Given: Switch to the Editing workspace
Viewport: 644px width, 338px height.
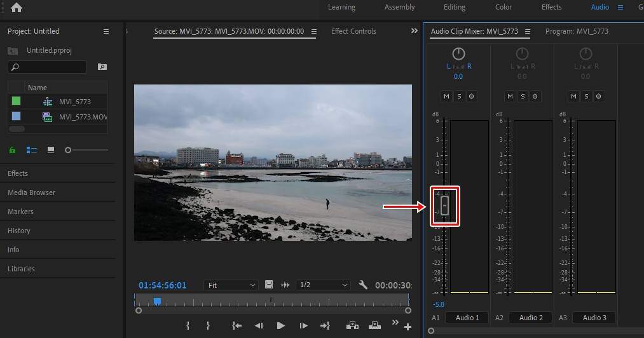Looking at the screenshot, I should (455, 7).
